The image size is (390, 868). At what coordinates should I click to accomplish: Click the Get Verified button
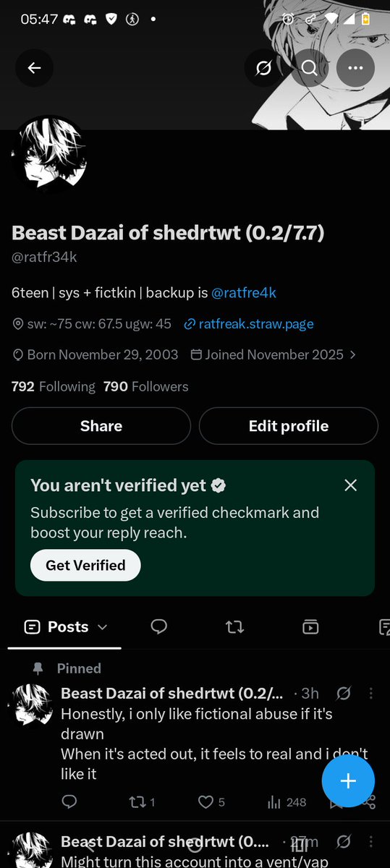pos(85,565)
